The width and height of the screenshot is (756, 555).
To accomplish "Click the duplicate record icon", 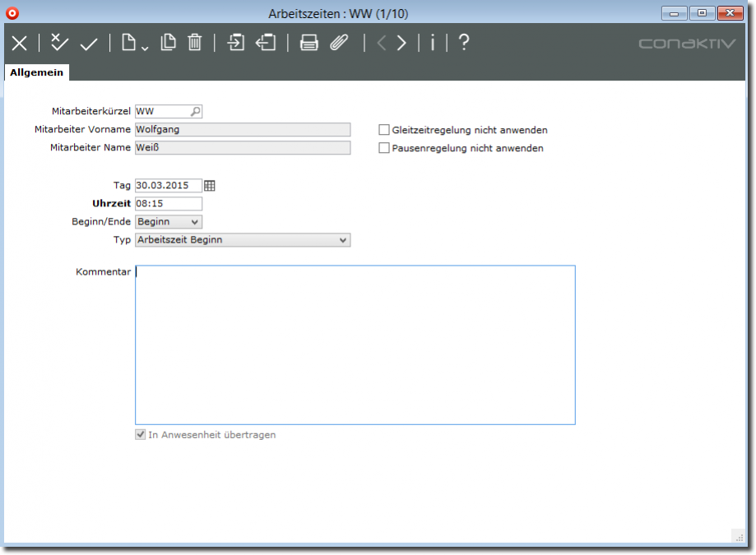I will 169,43.
